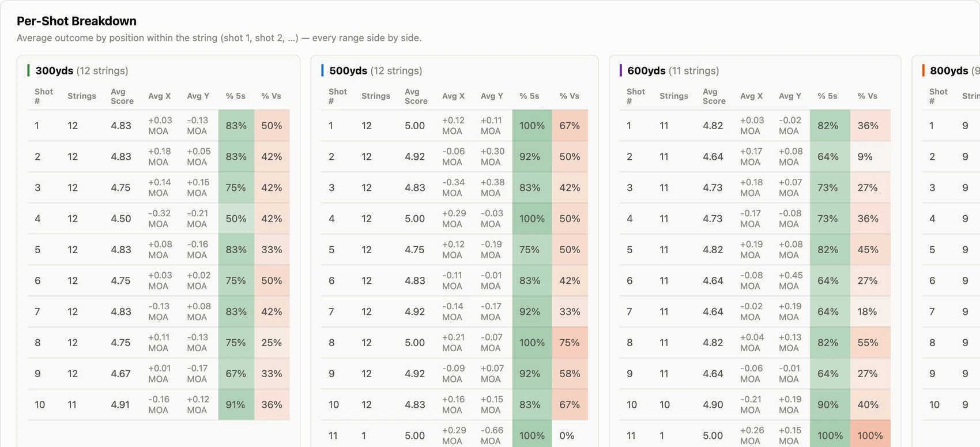The height and width of the screenshot is (447, 980).
Task: Click 75% Vs cell for 500yds shot 8
Action: click(570, 343)
